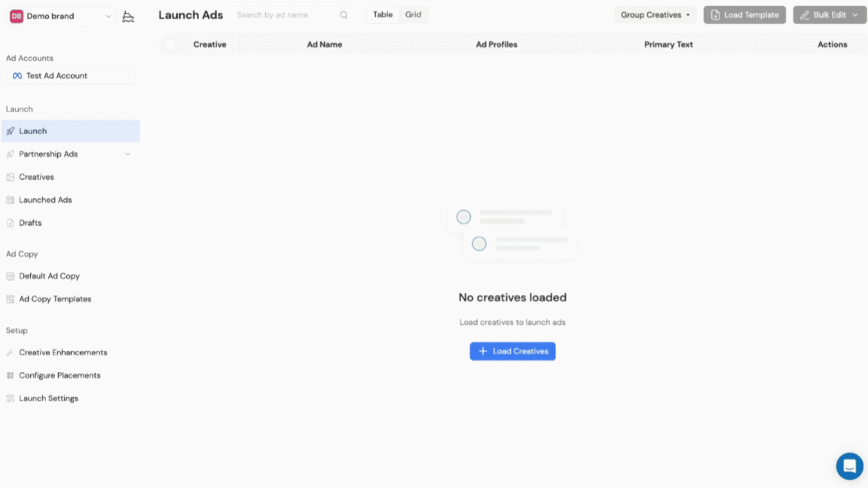Click the Creatives image icon
868x488 pixels.
pyautogui.click(x=10, y=177)
